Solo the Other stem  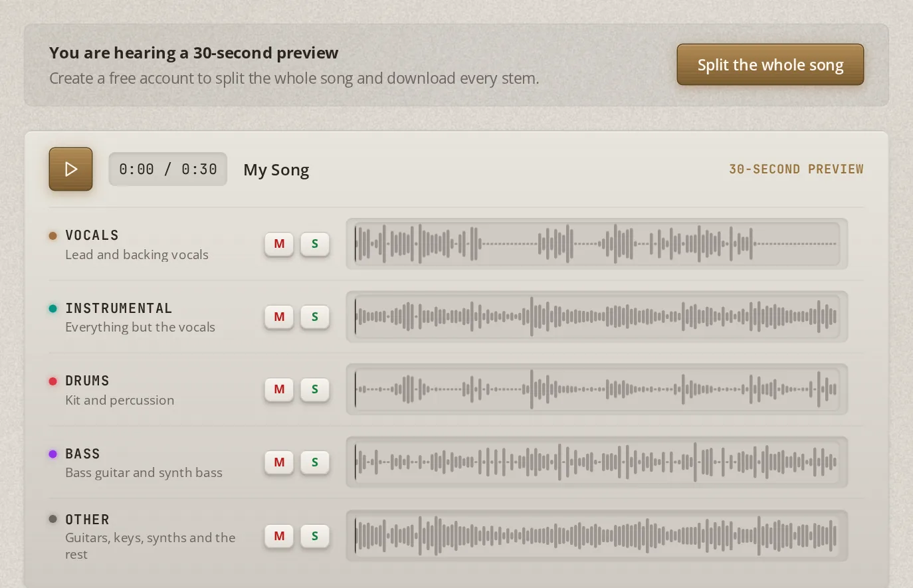(315, 536)
